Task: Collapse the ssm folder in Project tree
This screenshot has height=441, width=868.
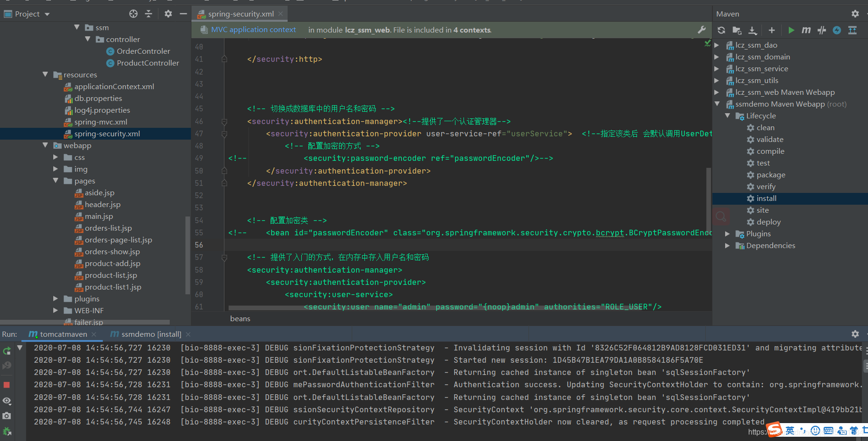Action: pos(77,27)
